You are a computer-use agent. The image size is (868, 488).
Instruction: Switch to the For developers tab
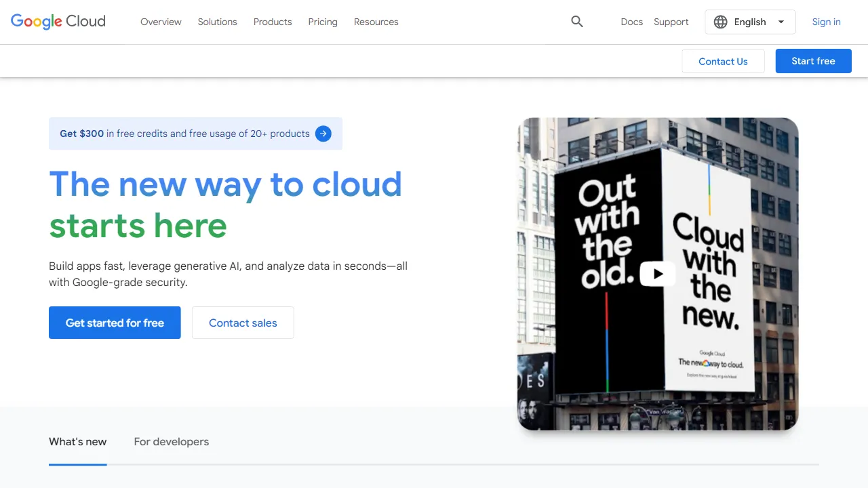172,442
